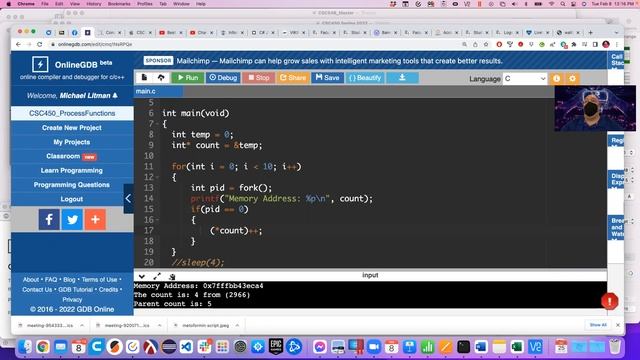This screenshot has width=640, height=360.
Task: Expand the console with the diagonal arrows icon
Action: (157, 276)
